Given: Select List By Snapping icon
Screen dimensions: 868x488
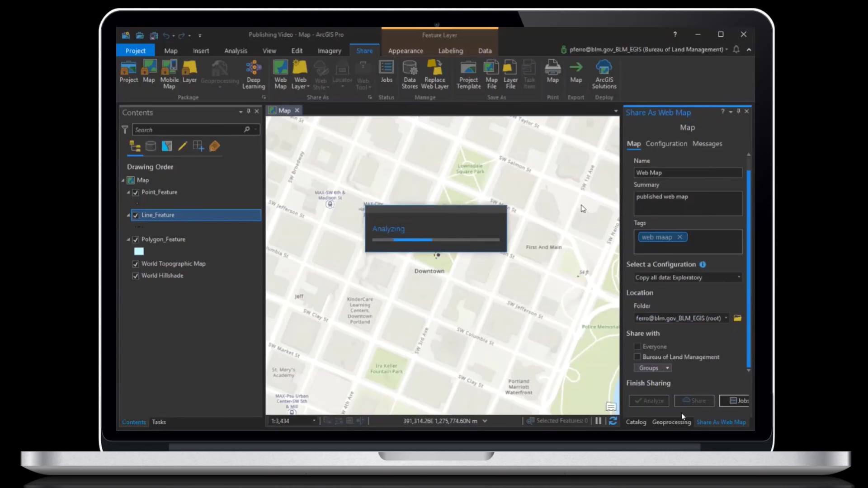Looking at the screenshot, I should (x=198, y=146).
